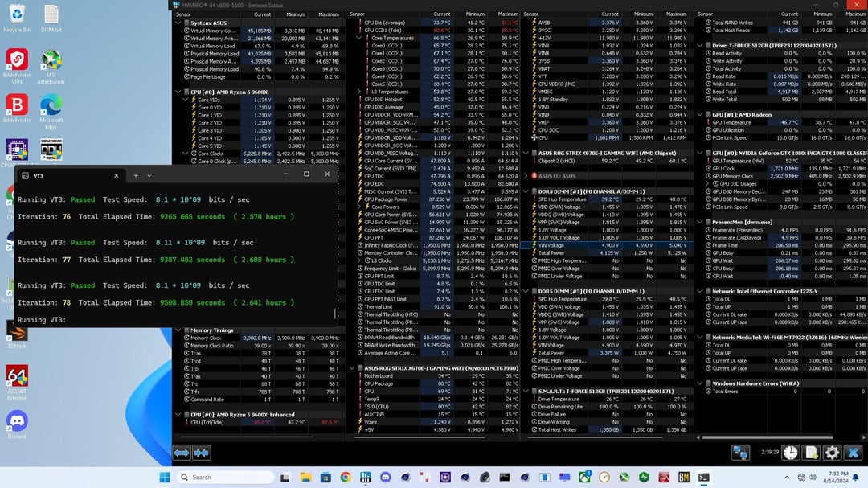Viewport: 868px width, 488px height.
Task: Open Discord desktop shortcut
Action: [x=17, y=424]
